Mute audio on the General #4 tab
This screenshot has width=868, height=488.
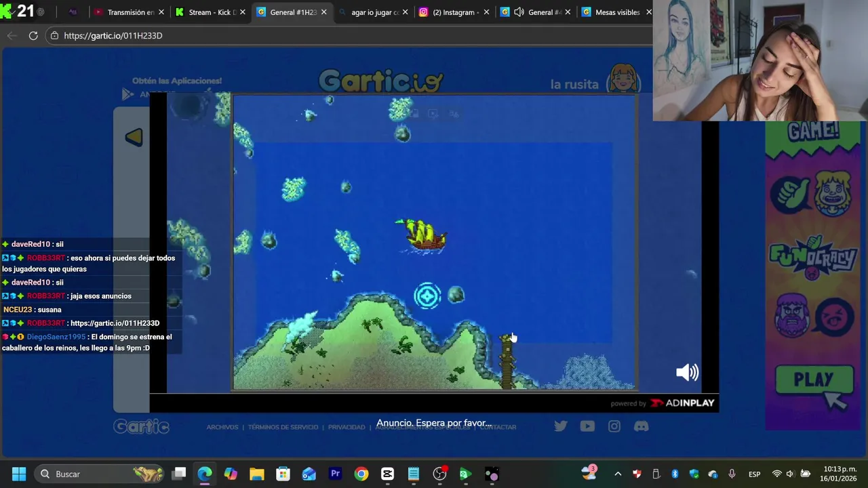pyautogui.click(x=519, y=12)
